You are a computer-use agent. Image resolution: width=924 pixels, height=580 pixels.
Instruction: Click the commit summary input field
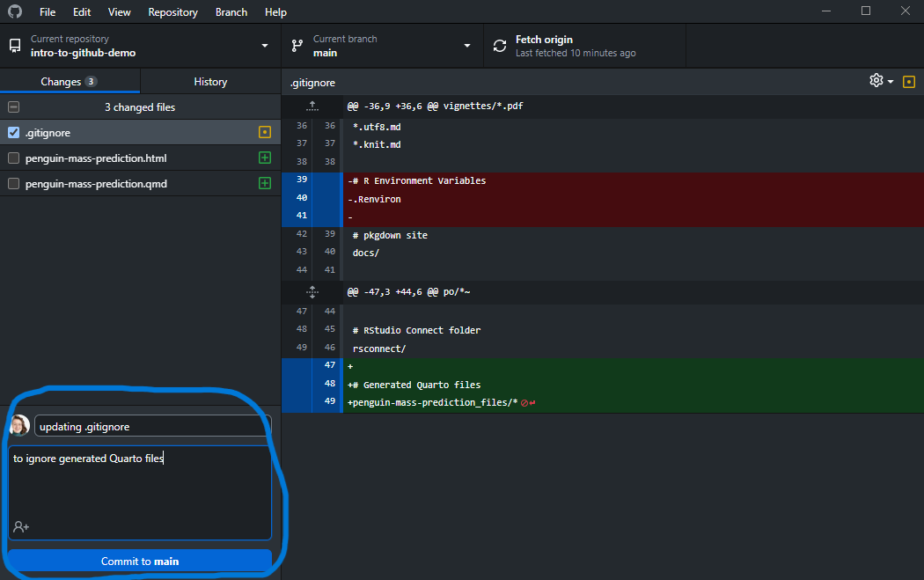(x=152, y=427)
